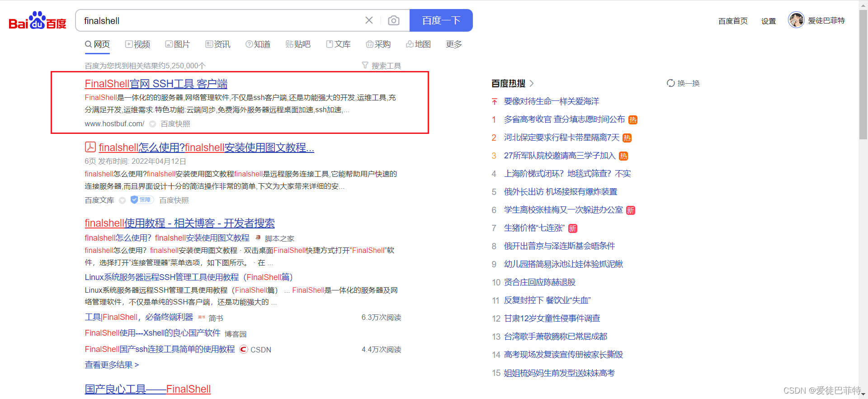868x399 pixels.
Task: Switch to the 知道 tab
Action: [258, 44]
